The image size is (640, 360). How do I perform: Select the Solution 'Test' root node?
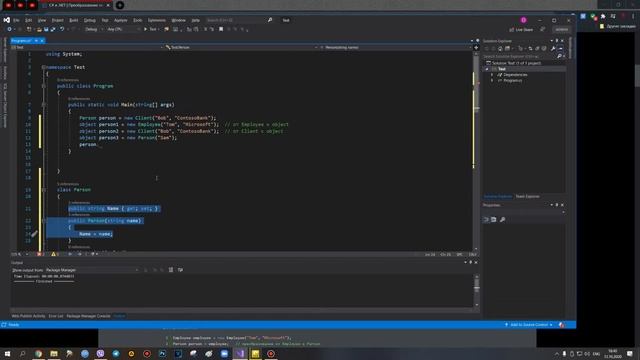pos(513,63)
